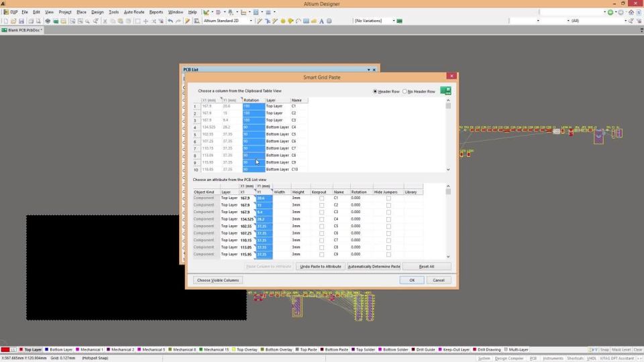
Task: Click the Redo arrow icon
Action: coord(178,21)
